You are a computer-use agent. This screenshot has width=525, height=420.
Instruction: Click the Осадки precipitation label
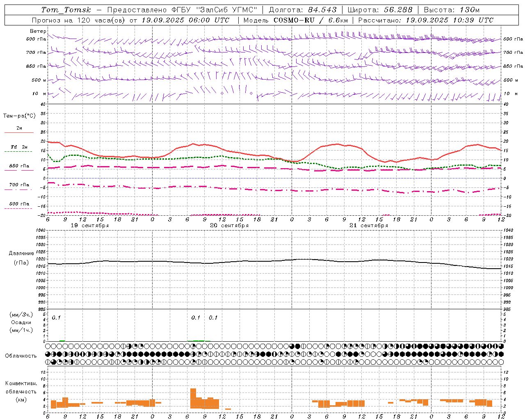tap(21, 323)
